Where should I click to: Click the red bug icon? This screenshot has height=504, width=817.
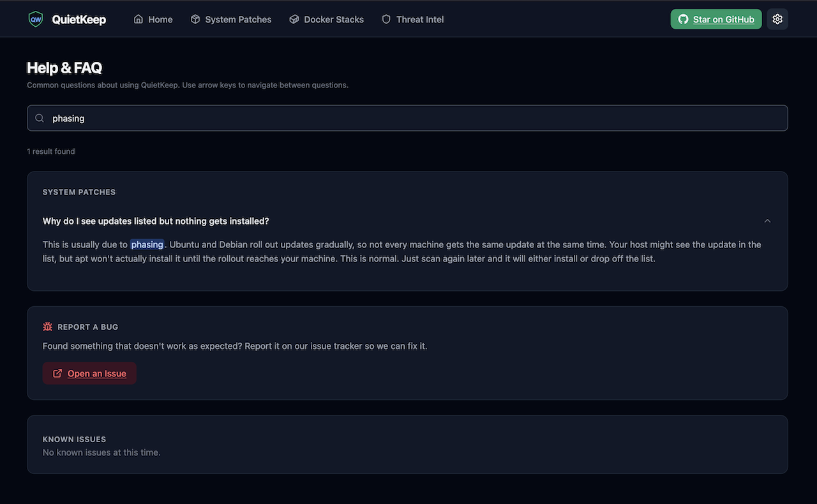click(48, 327)
